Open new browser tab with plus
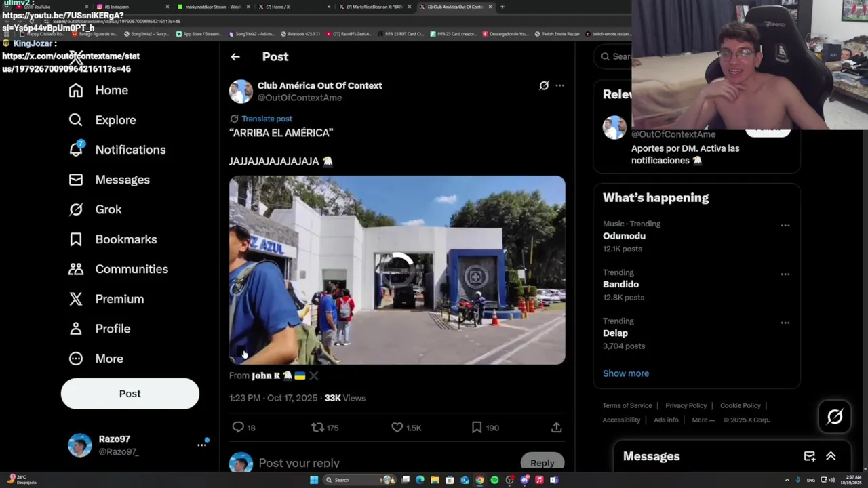The height and width of the screenshot is (488, 868). click(x=502, y=7)
